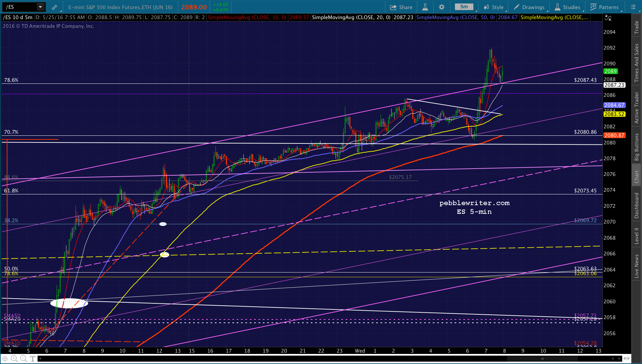642x364 pixels.
Task: Open the Live News side tab
Action: coord(637,266)
